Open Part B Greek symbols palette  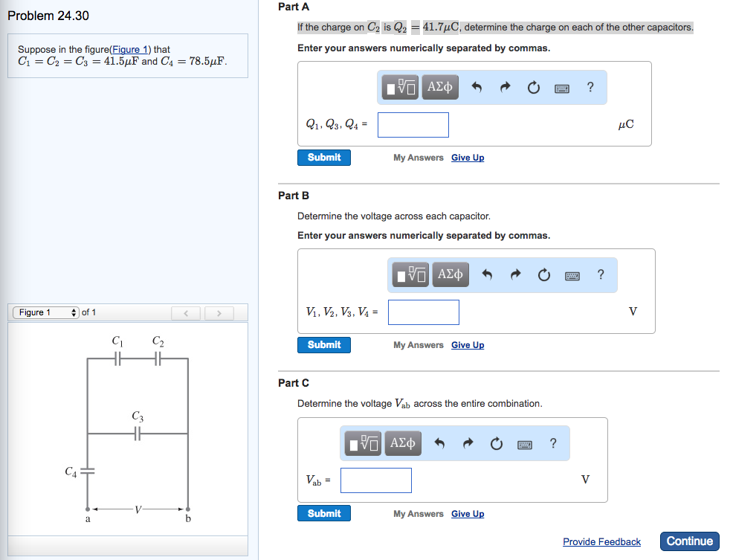click(x=451, y=274)
